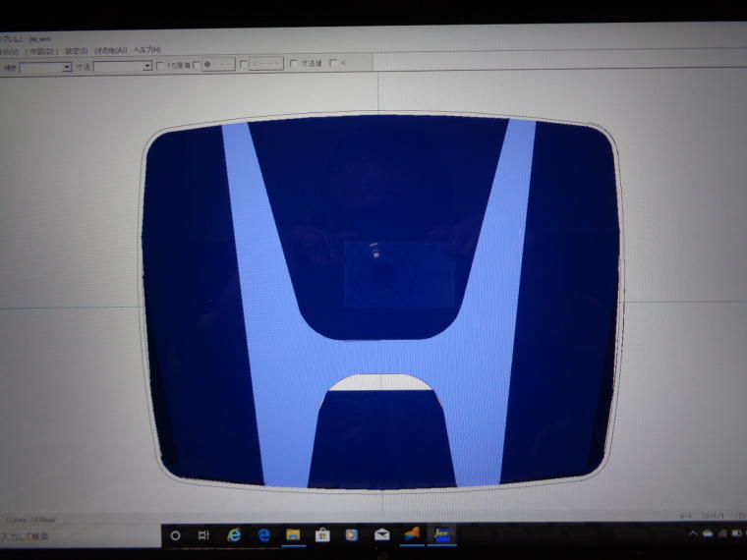Expand the 傾き angle dropdown

67,67
